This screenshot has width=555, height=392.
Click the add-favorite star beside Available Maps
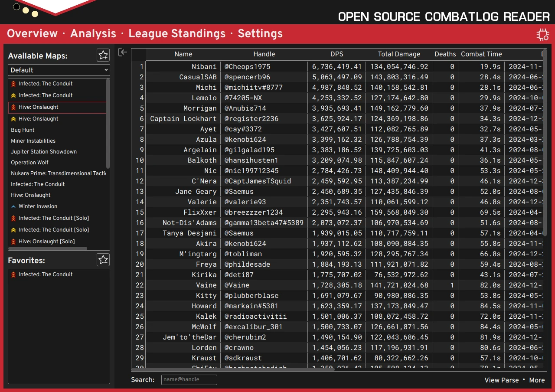(x=103, y=55)
